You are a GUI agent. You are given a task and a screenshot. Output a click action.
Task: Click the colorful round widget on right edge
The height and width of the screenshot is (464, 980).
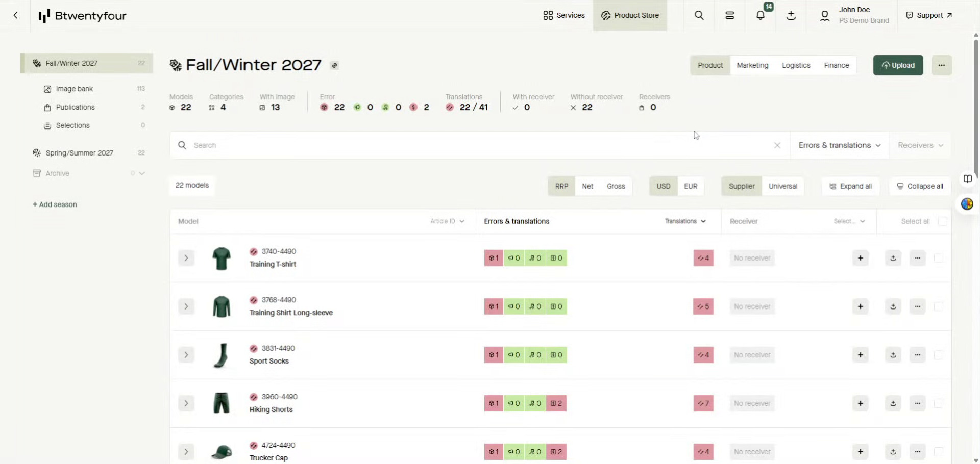tap(967, 204)
